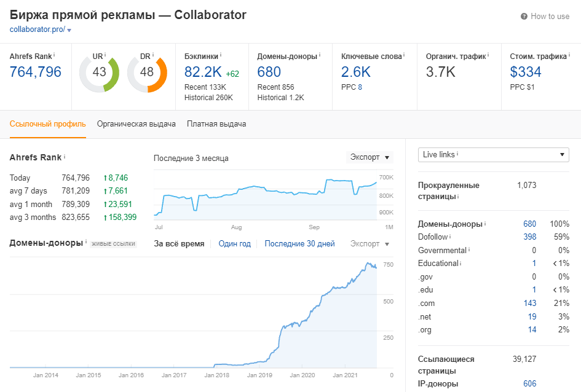Open the Live links dropdown
This screenshot has height=392, width=581.
click(492, 155)
